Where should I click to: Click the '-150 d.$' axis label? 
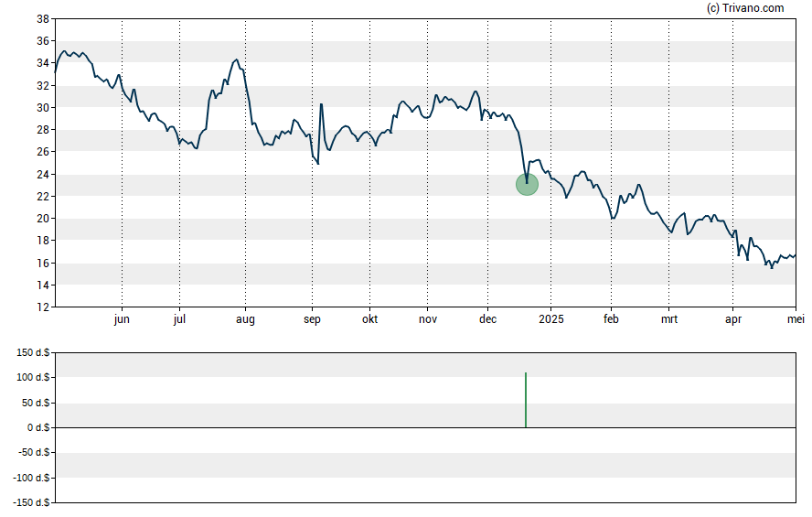[32, 502]
